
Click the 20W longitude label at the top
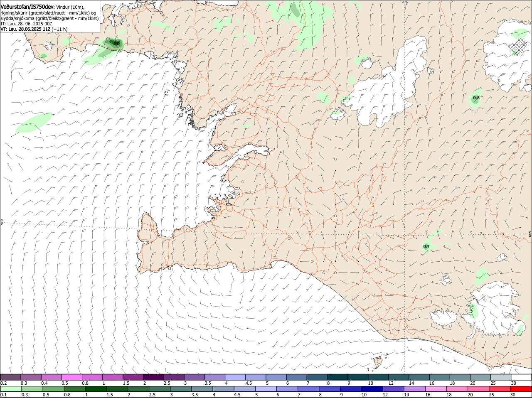[405, 2]
